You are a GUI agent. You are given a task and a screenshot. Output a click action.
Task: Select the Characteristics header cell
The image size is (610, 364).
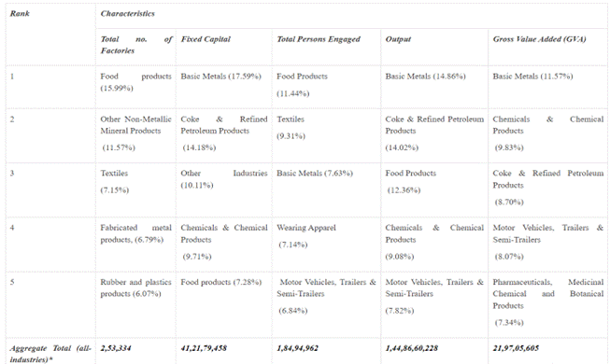(x=128, y=14)
